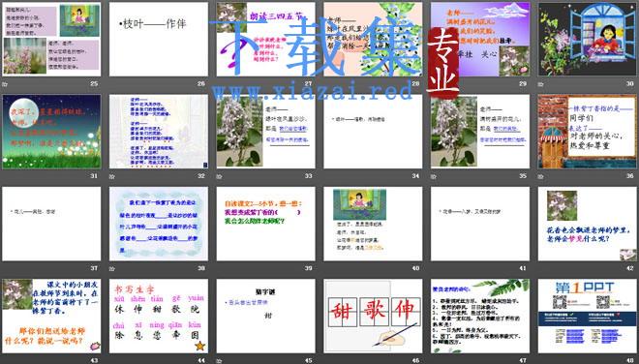The width and height of the screenshot is (639, 364).
Task: Select slide 36 with brick wall background
Action: [588, 132]
